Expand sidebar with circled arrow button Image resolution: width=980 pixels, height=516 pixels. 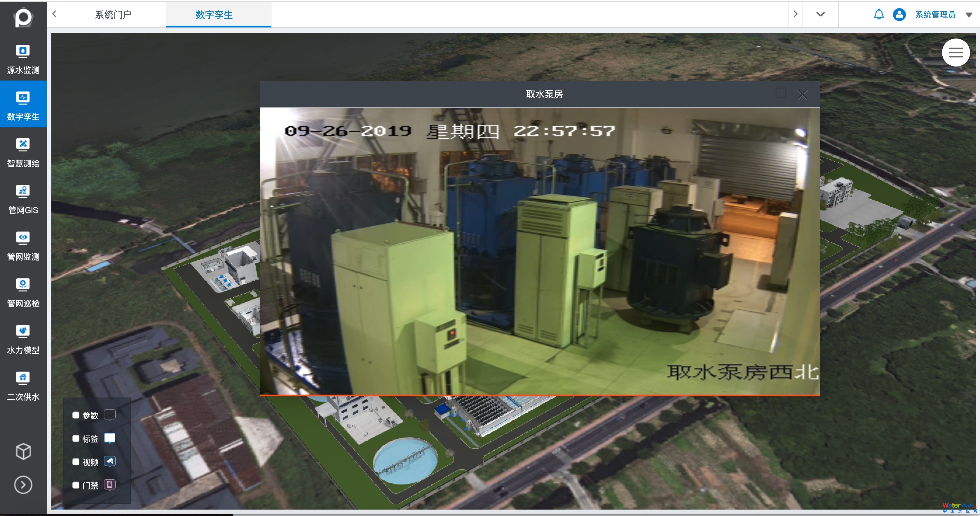[23, 485]
